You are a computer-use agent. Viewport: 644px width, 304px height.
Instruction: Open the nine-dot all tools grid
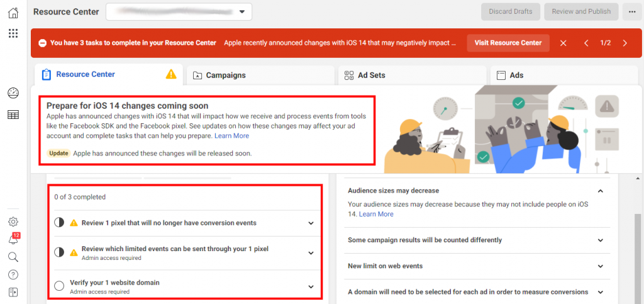13,33
